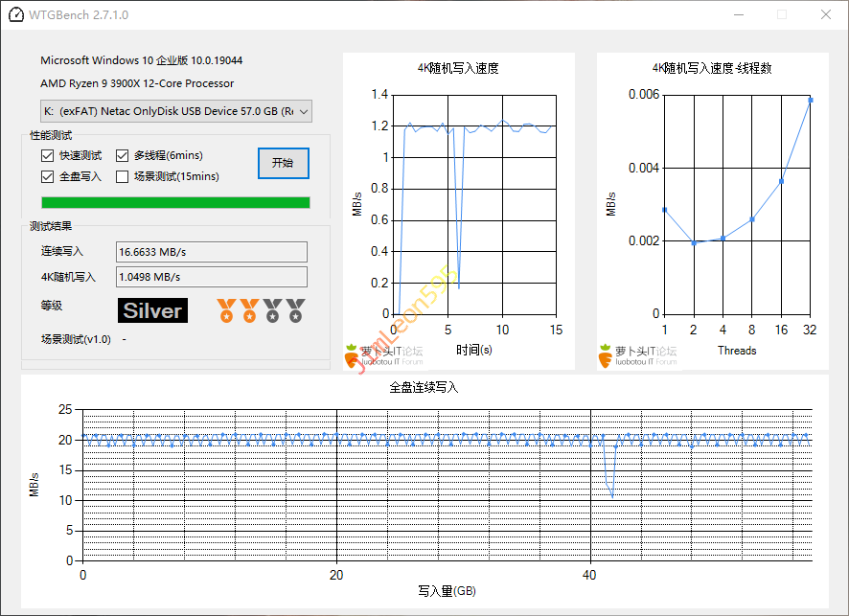Click the WTGBench speedometer icon in title bar

click(x=15, y=15)
